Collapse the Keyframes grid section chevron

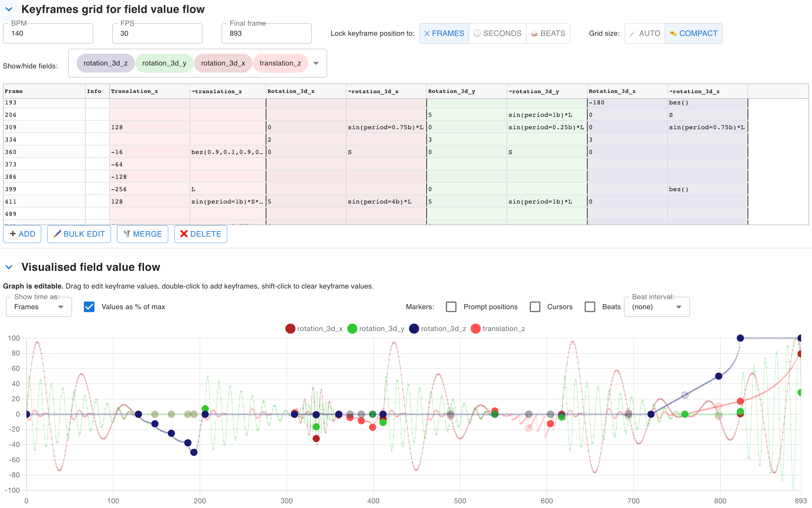coord(9,9)
